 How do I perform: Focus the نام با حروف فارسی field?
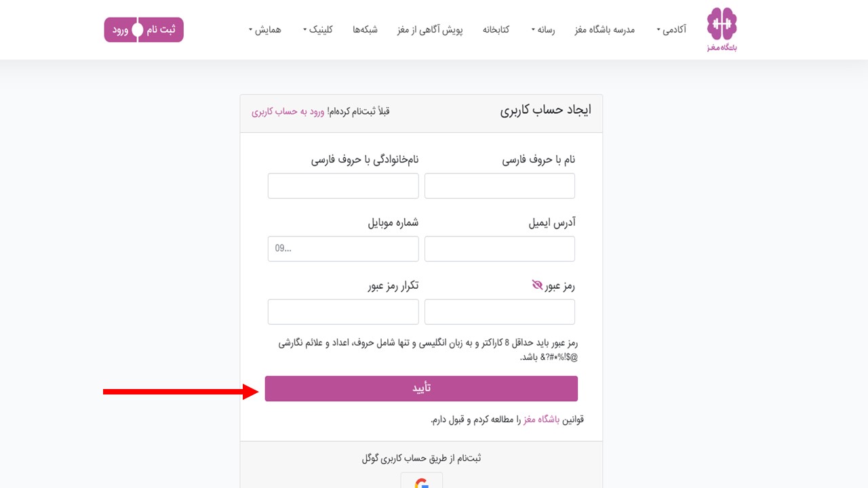[500, 186]
